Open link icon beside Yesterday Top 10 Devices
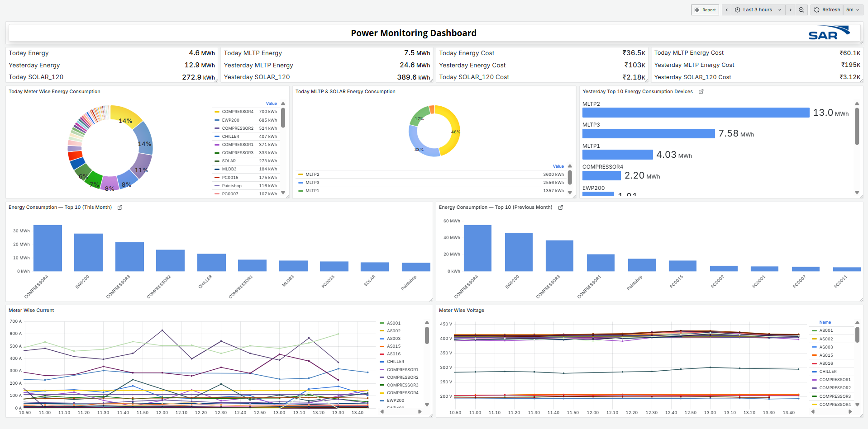This screenshot has height=429, width=868. click(701, 92)
